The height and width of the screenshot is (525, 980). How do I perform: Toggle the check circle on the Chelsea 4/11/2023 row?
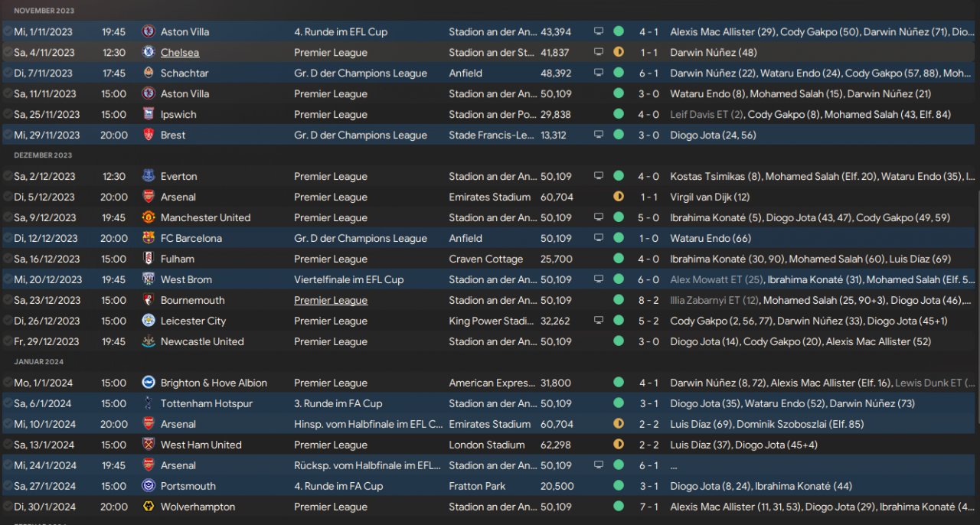click(8, 52)
